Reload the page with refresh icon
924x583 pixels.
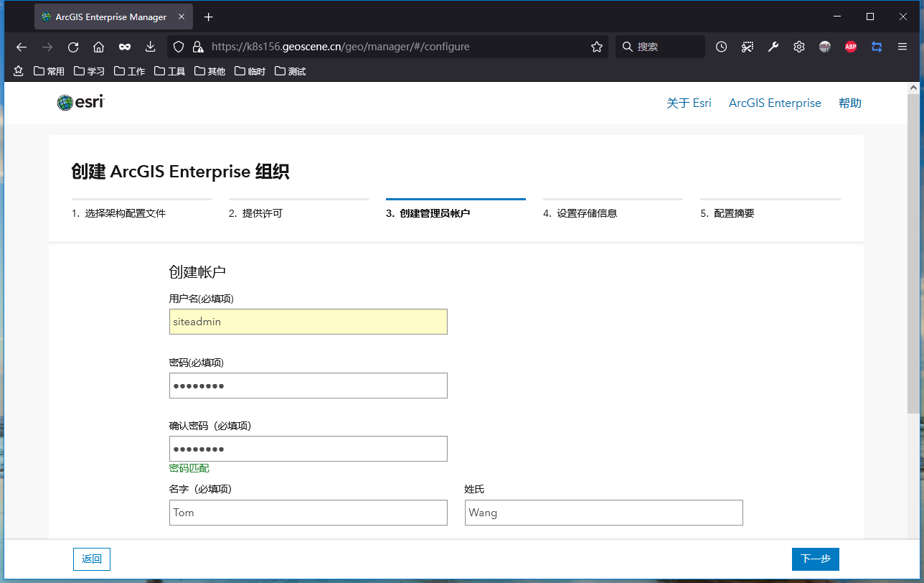(73, 47)
